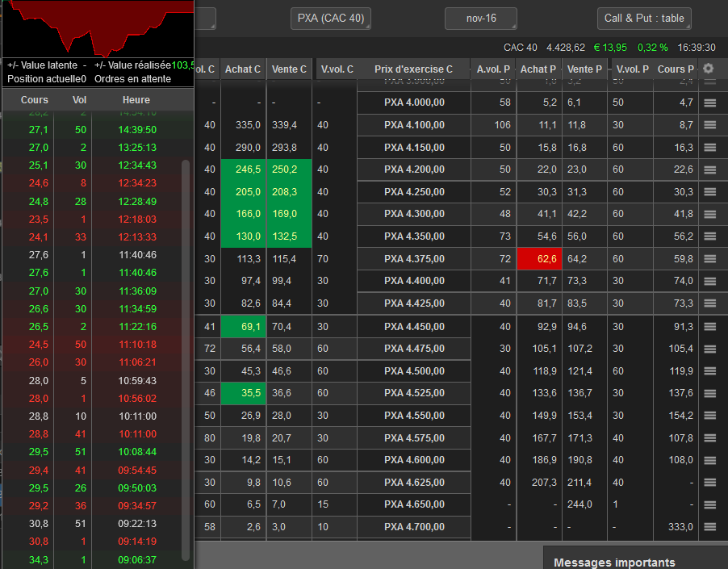This screenshot has height=569, width=728.
Task: Open row menu for PXA 4.700,00
Action: (709, 527)
